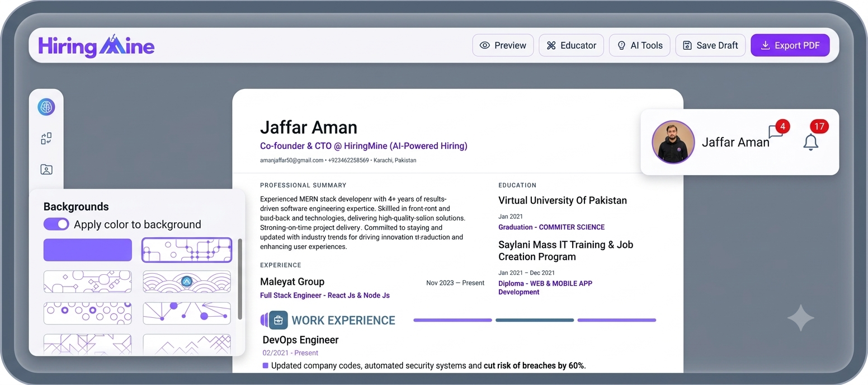The image size is (868, 385).
Task: Click the Backgrounds panel scrollbar
Action: point(240,279)
